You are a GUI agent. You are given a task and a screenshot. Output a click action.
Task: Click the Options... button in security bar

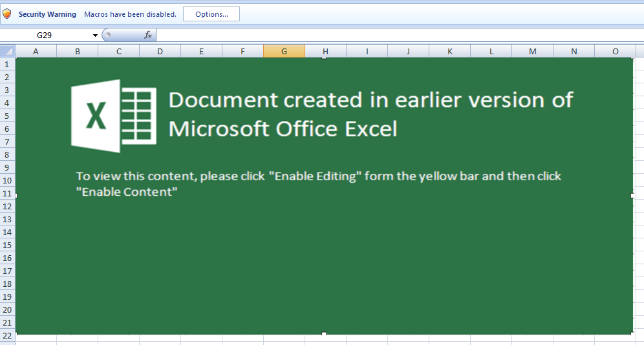click(x=211, y=14)
